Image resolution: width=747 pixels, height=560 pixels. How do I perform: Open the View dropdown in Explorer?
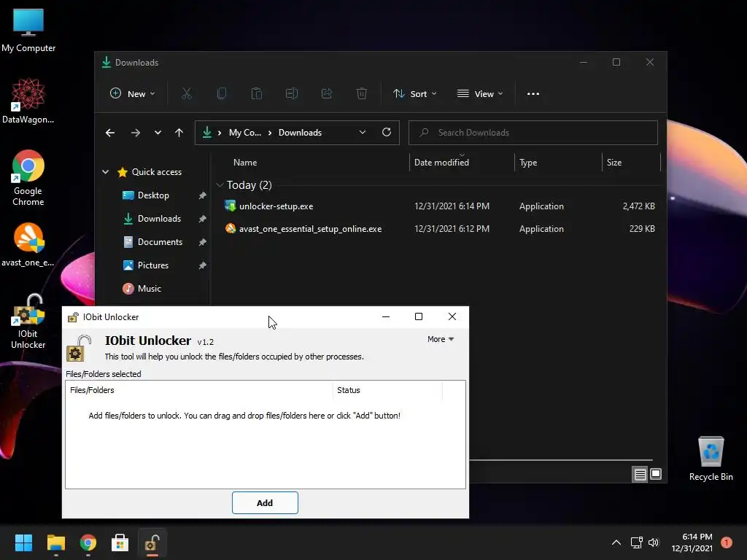480,94
